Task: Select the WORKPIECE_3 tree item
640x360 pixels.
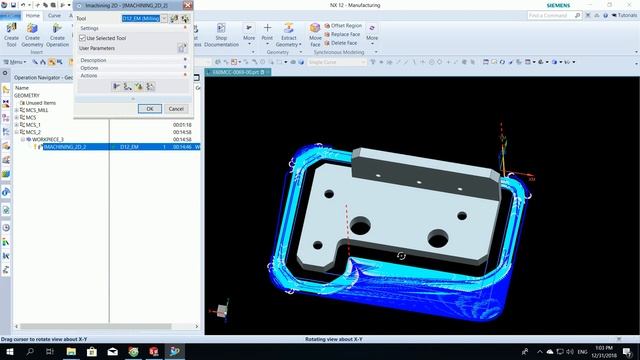Action: click(x=48, y=140)
